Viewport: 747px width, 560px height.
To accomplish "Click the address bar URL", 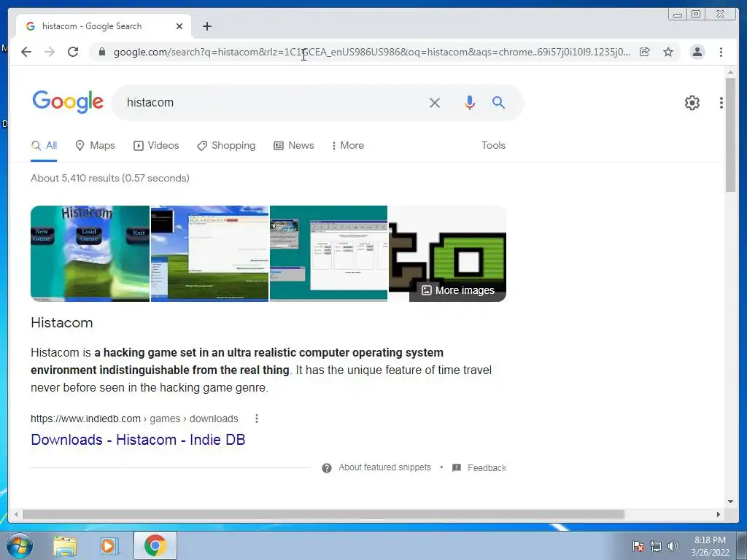I will pos(371,52).
